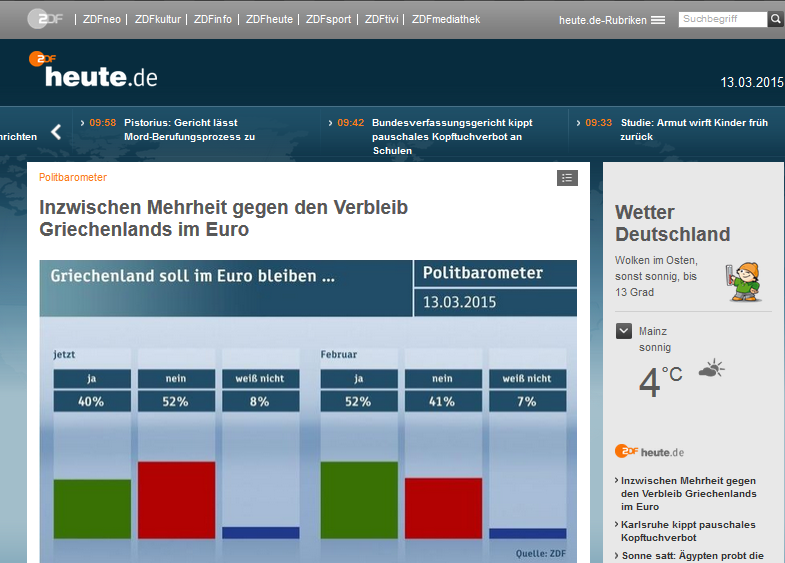Click the 'Wolken im Osten' forecast text

point(656,276)
